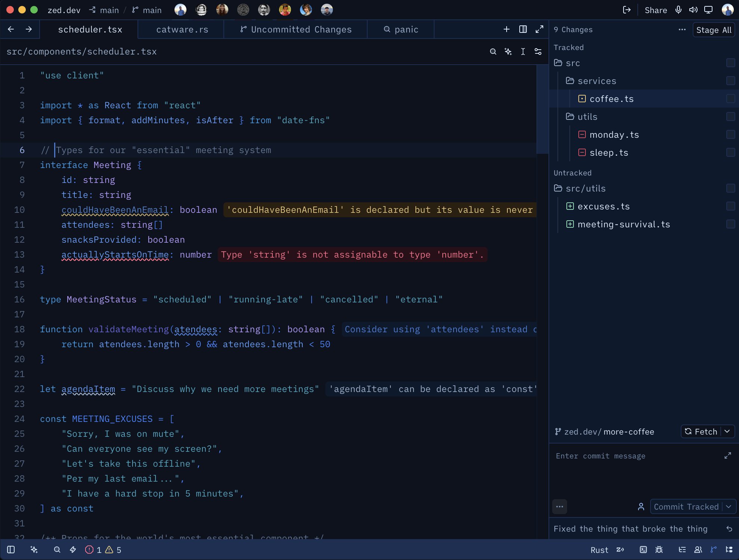The width and height of the screenshot is (739, 560).
Task: Click the Fetch button
Action: 701,432
